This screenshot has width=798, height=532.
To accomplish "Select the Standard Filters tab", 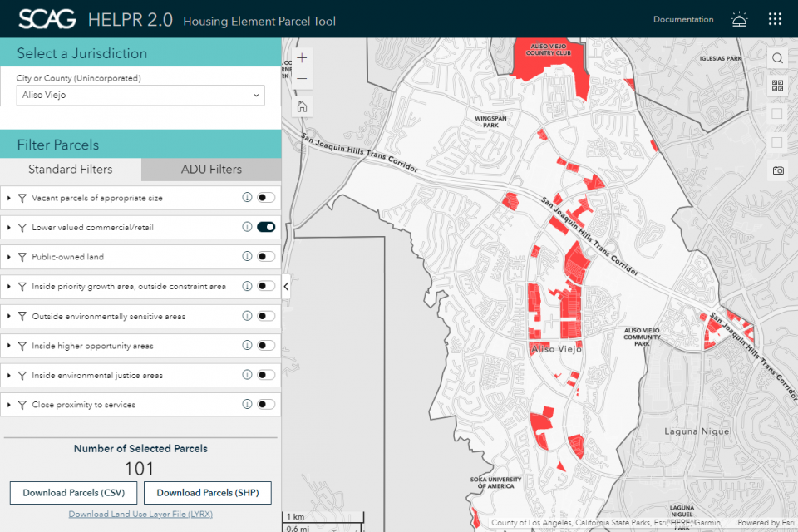I will coord(71,170).
